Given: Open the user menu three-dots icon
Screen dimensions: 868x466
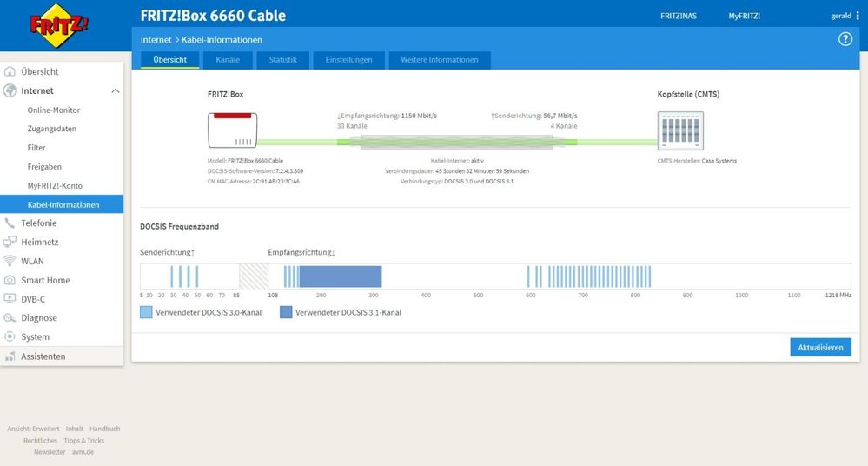Looking at the screenshot, I should [858, 16].
